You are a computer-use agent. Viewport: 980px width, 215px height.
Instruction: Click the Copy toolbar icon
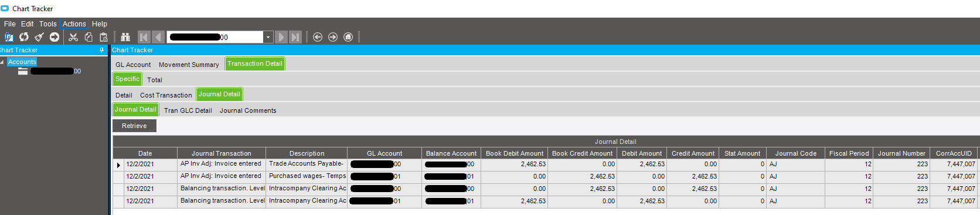89,37
